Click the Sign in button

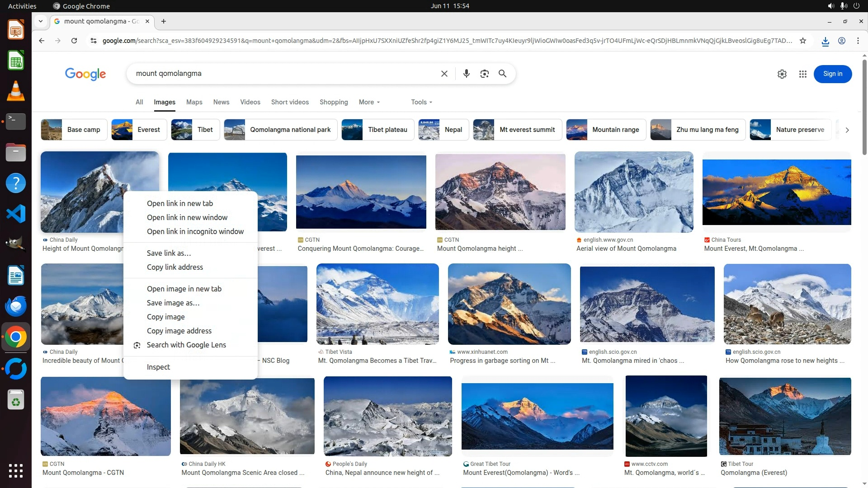[832, 74]
